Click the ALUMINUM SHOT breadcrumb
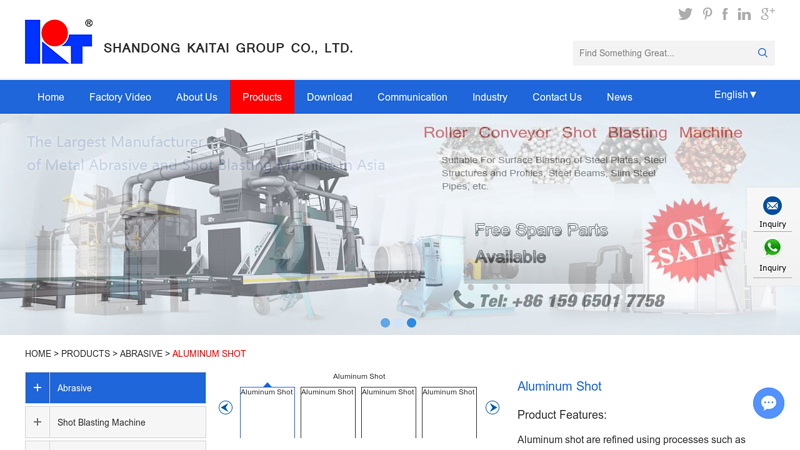Viewport: 800px width, 450px height. [209, 354]
